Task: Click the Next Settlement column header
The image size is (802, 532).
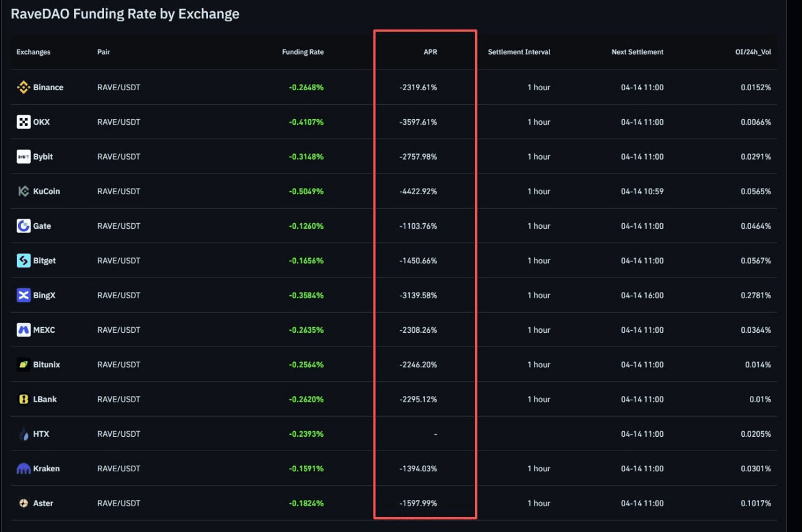Action: pos(637,52)
